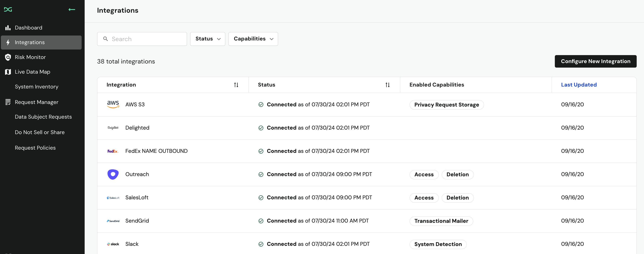Click the search magnifier icon
644x254 pixels.
(x=106, y=39)
